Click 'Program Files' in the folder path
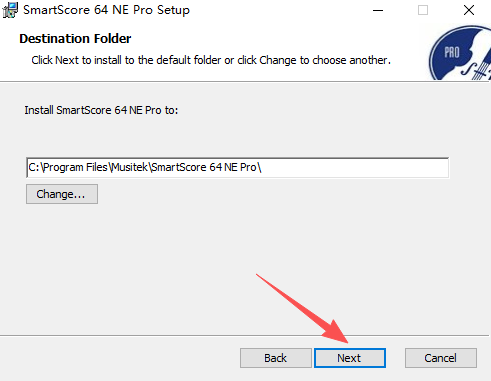 click(76, 167)
